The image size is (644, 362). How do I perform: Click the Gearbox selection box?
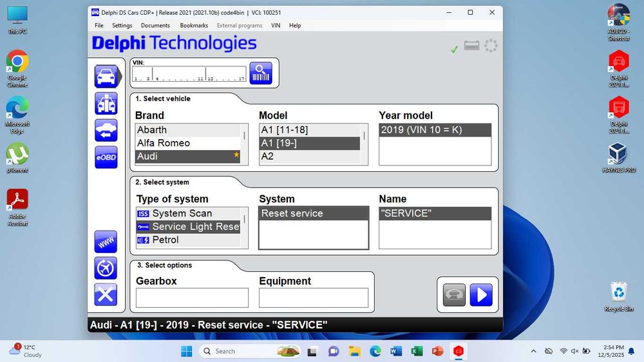coord(192,298)
